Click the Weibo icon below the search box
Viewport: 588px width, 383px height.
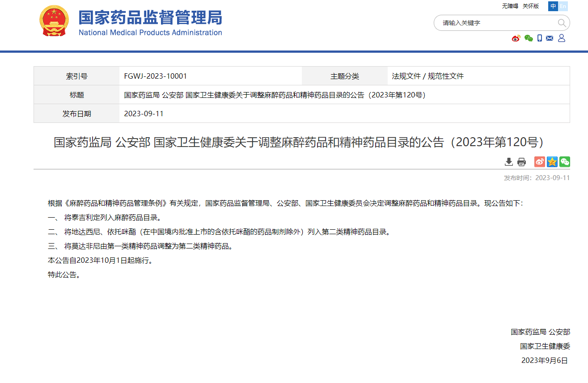click(516, 38)
